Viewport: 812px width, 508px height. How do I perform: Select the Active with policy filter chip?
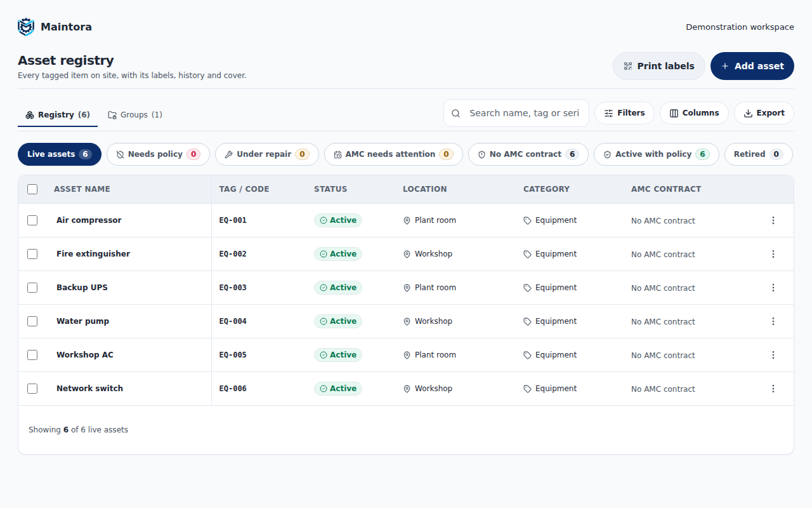pyautogui.click(x=657, y=154)
